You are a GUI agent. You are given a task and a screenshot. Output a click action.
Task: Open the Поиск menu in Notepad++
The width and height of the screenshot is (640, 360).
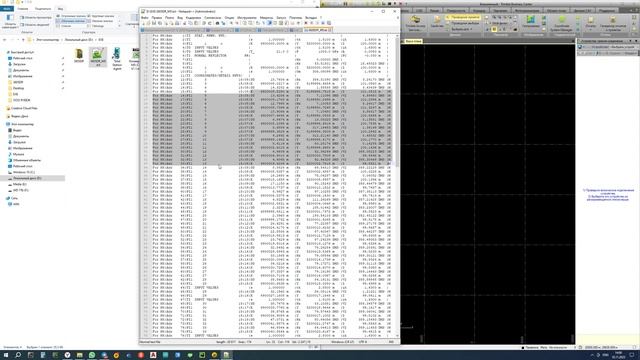169,18
